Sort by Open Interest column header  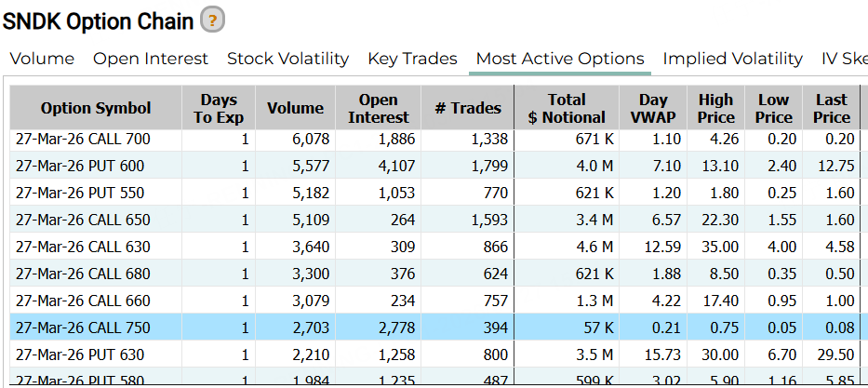pos(379,108)
